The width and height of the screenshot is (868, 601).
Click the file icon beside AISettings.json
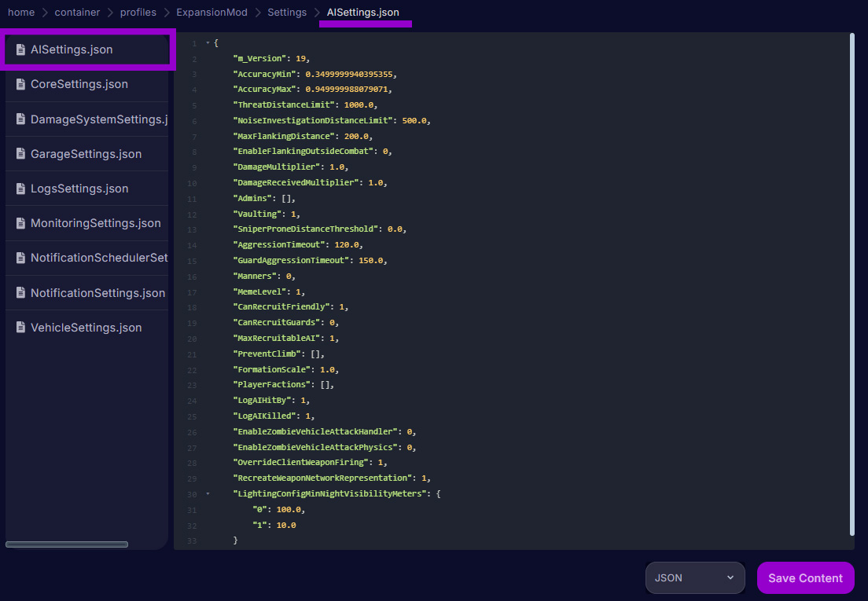20,49
